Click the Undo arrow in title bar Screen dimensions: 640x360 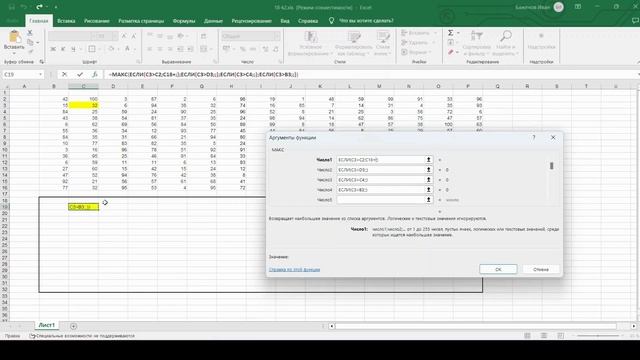coord(24,7)
